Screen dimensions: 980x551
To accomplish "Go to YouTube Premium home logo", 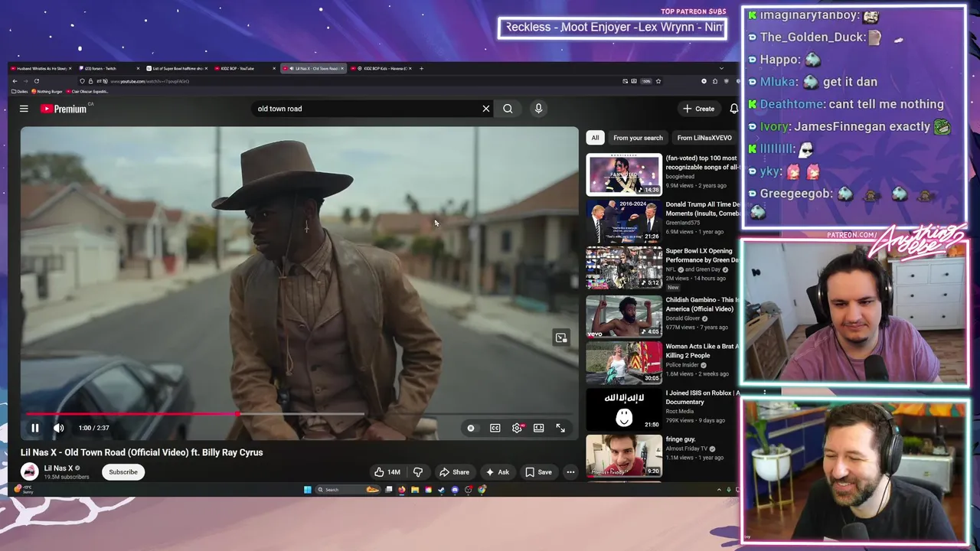I will (x=64, y=109).
